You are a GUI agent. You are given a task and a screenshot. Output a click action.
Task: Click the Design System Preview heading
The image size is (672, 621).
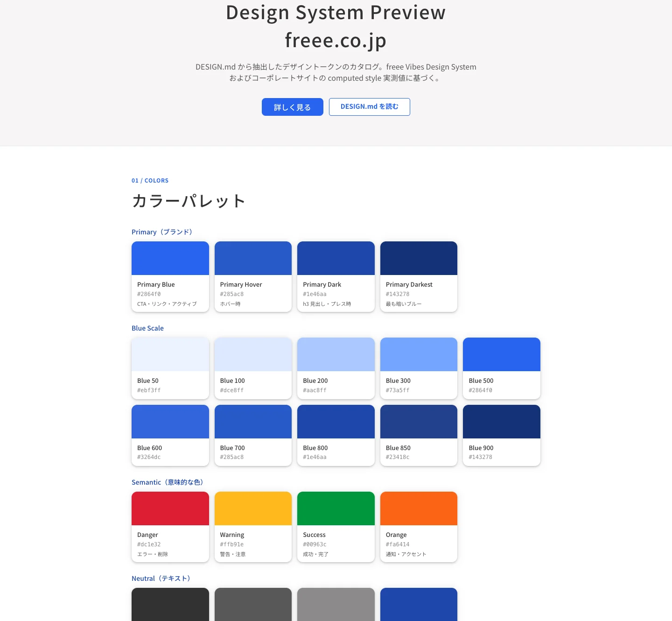(336, 12)
